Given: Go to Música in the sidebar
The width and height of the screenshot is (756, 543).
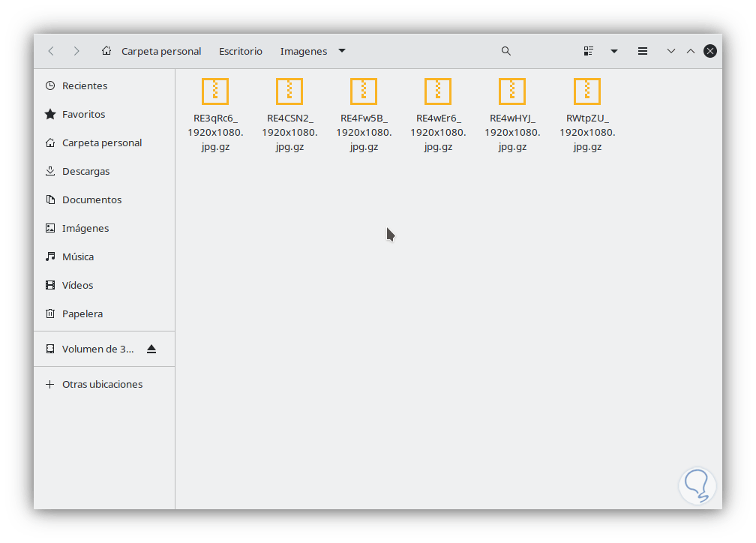Looking at the screenshot, I should click(x=78, y=257).
